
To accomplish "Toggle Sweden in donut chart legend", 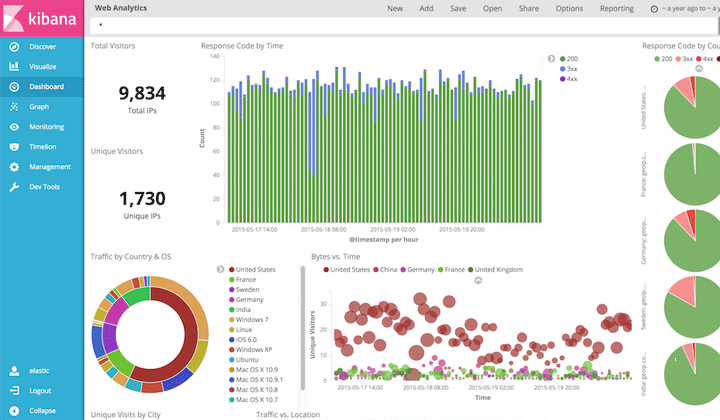I will tap(244, 290).
